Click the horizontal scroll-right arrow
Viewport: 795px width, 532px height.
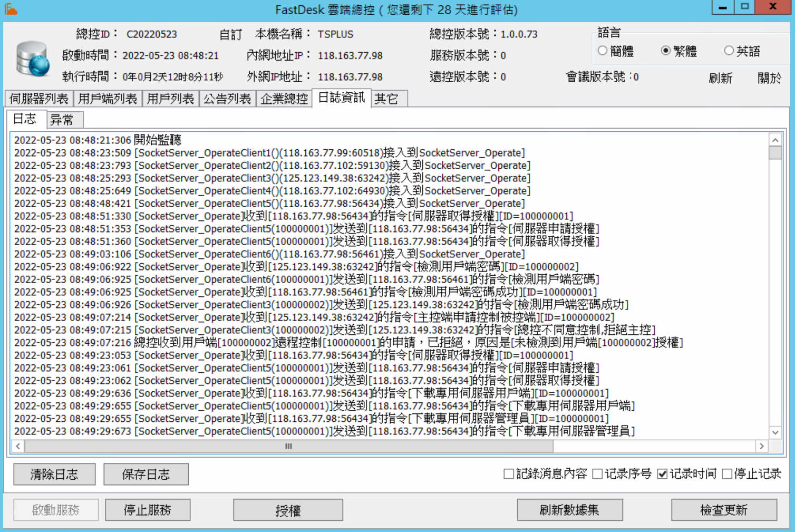tap(762, 446)
